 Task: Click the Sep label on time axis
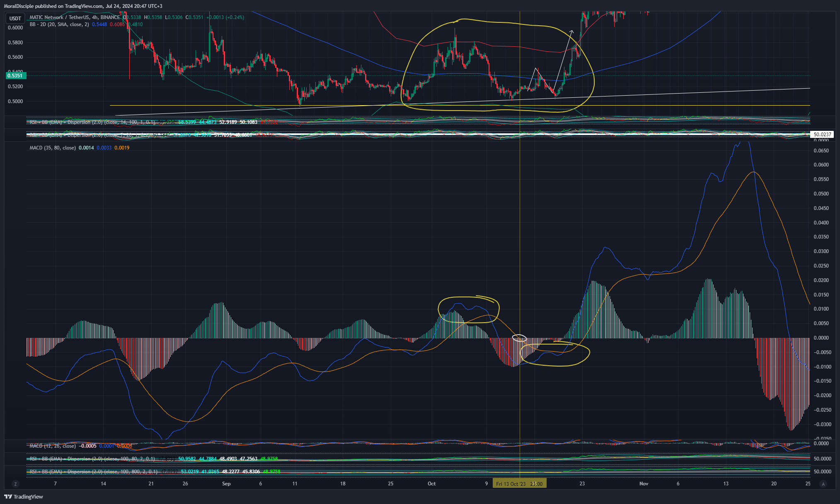click(226, 484)
